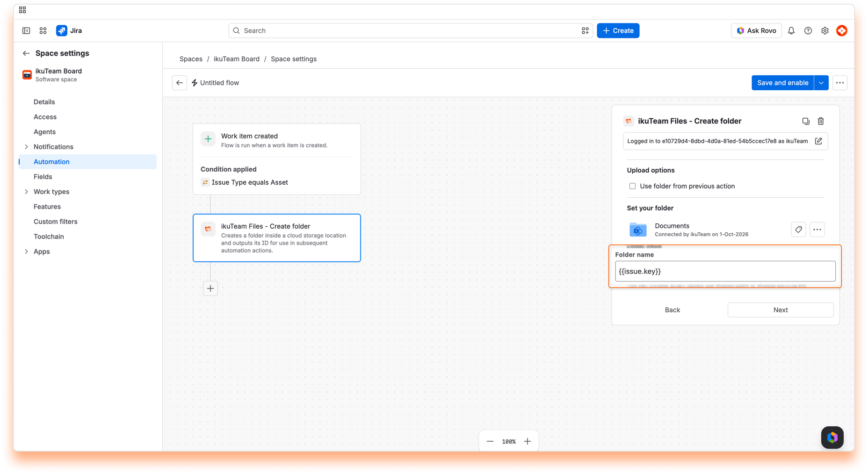The image size is (868, 474).
Task: Focus the Search box
Action: coord(411,30)
